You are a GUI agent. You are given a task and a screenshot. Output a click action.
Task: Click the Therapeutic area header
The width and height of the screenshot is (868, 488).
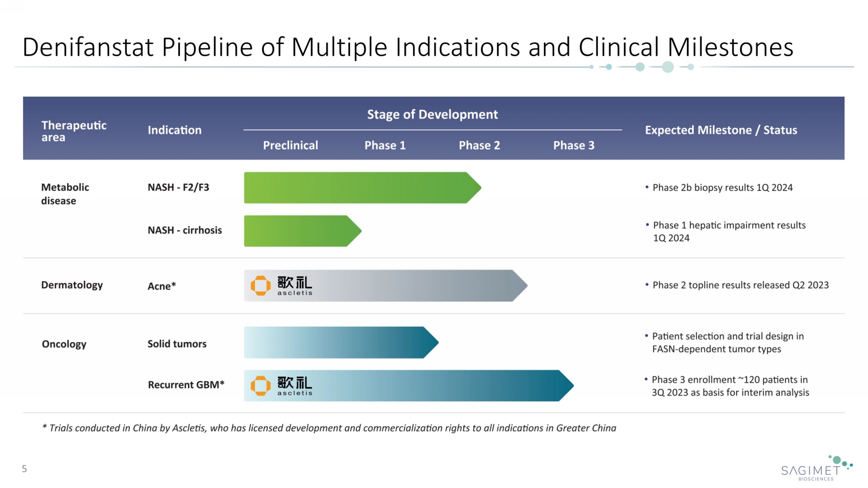click(x=73, y=131)
